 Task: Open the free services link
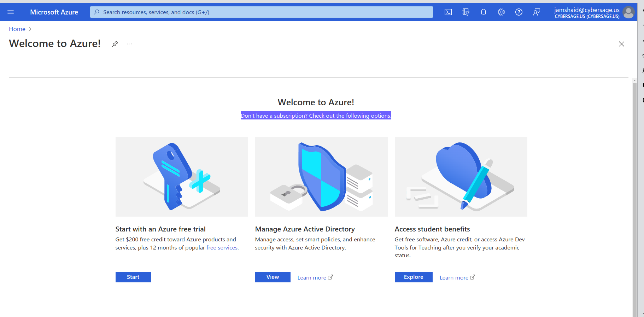[x=222, y=247]
